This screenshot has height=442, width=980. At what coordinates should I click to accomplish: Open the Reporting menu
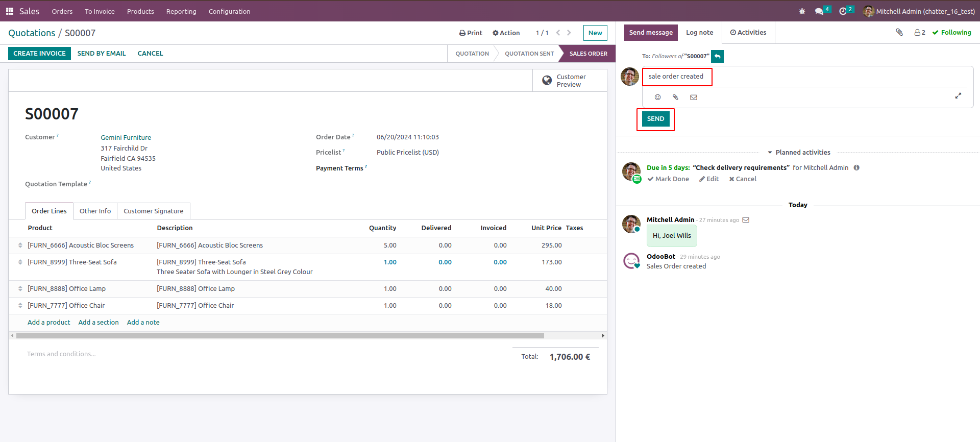pos(181,11)
